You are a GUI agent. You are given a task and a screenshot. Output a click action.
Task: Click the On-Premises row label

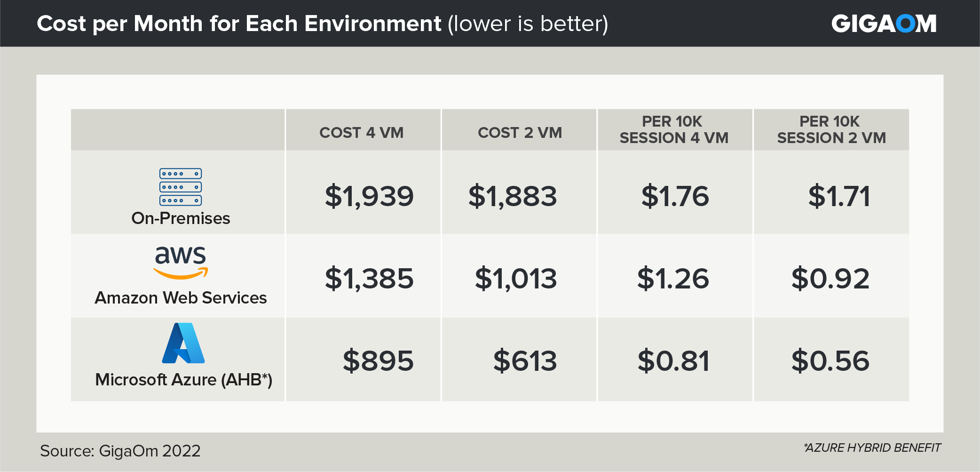[181, 218]
